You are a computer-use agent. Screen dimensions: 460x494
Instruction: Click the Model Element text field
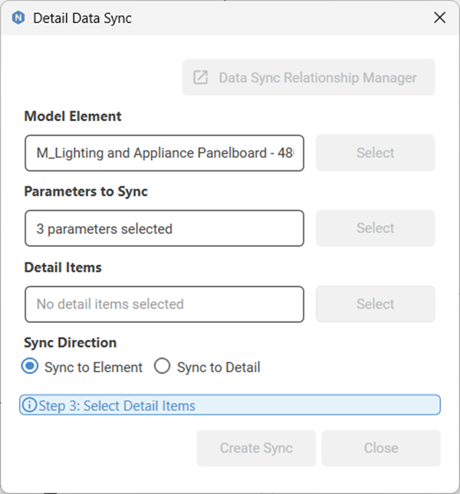pos(164,153)
